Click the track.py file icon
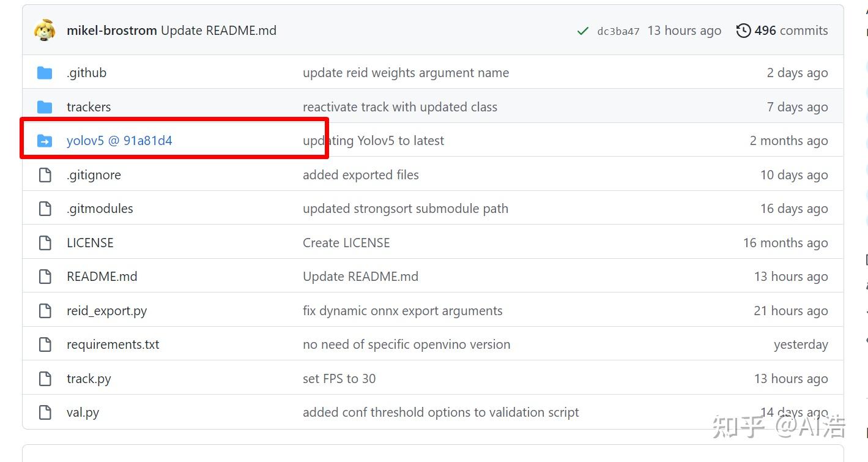868x462 pixels. [45, 379]
